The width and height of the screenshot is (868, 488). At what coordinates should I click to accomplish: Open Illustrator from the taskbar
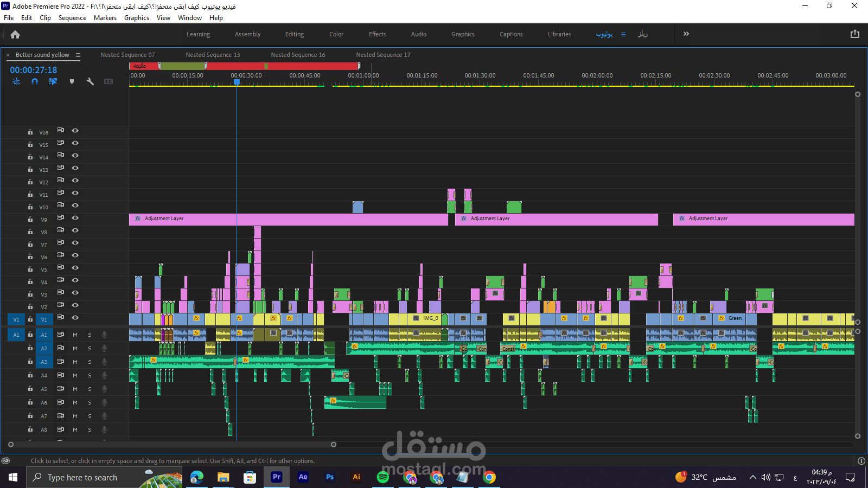tap(356, 477)
